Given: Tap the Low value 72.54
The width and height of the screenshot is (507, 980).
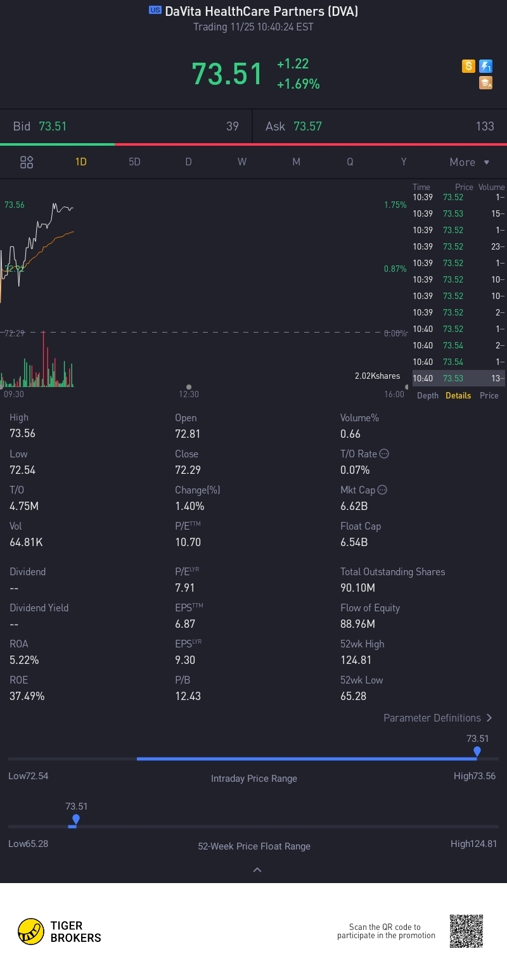Looking at the screenshot, I should (x=22, y=470).
